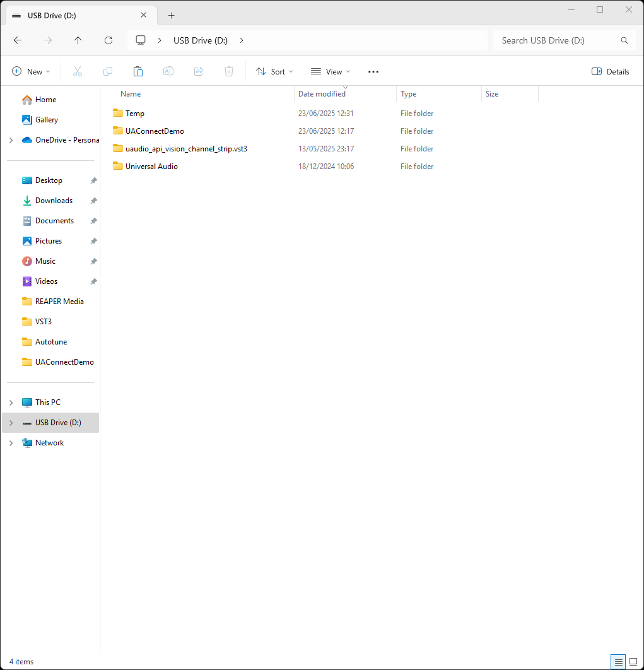The width and height of the screenshot is (644, 670).
Task: Click the forward navigation arrow
Action: (x=48, y=40)
